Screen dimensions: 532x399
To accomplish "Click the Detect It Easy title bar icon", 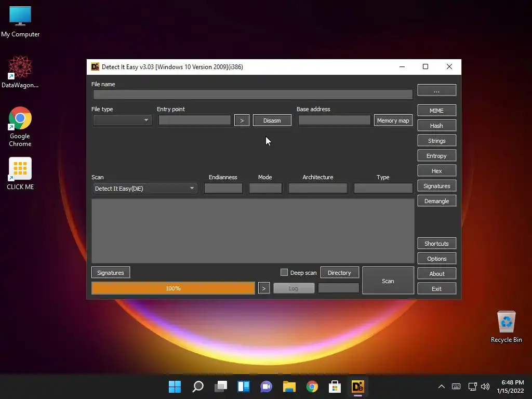I will [x=95, y=67].
